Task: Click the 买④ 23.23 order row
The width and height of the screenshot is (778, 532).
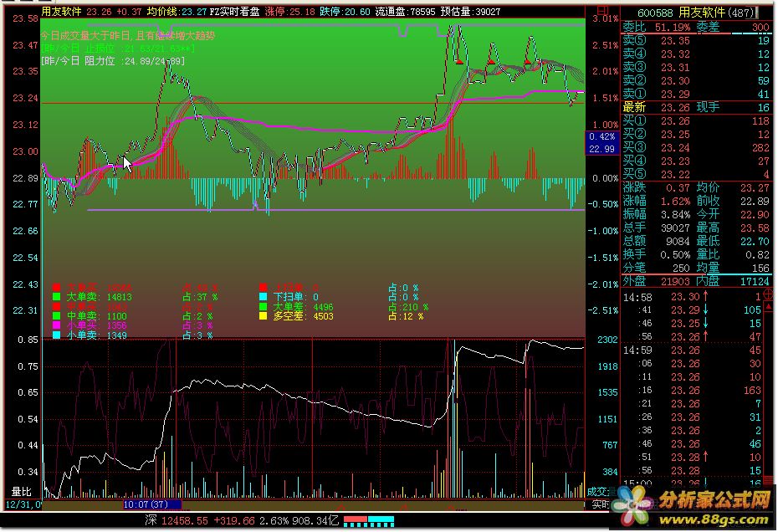Action: click(696, 161)
